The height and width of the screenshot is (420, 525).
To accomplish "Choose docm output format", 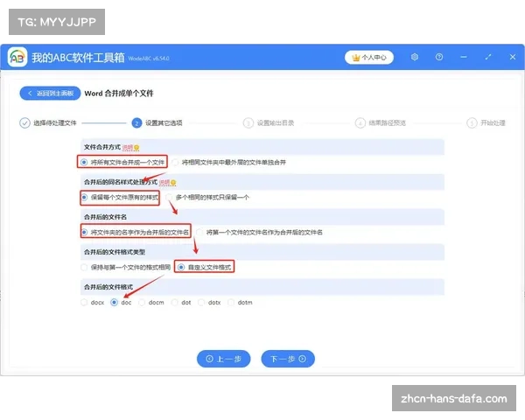I will point(151,303).
